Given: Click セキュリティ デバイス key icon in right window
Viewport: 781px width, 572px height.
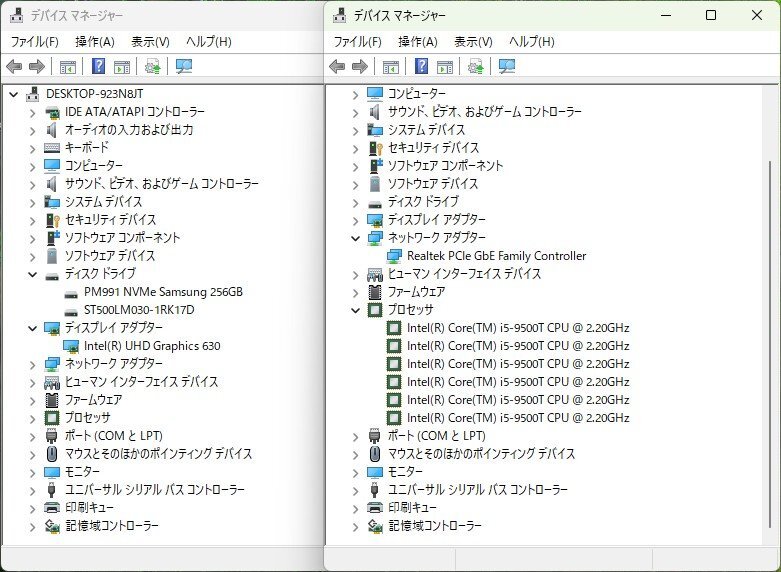Looking at the screenshot, I should click(375, 148).
